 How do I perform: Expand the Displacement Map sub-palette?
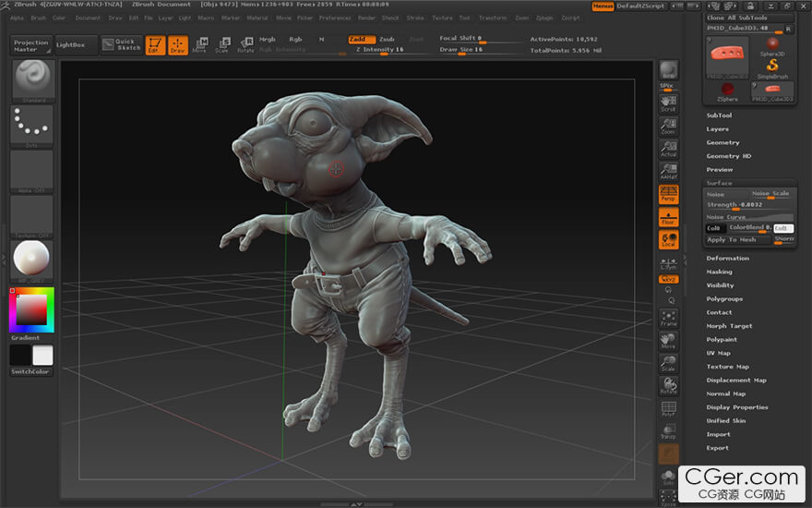(736, 381)
